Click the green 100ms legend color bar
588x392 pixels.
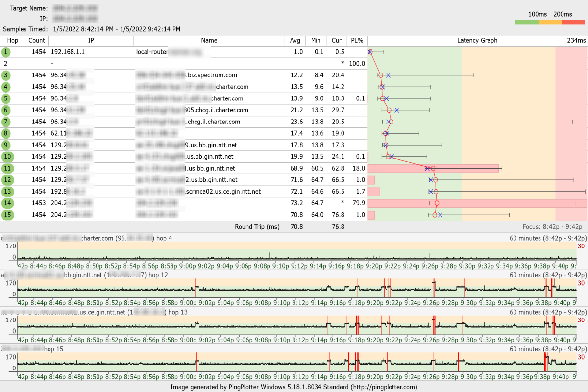click(x=527, y=22)
